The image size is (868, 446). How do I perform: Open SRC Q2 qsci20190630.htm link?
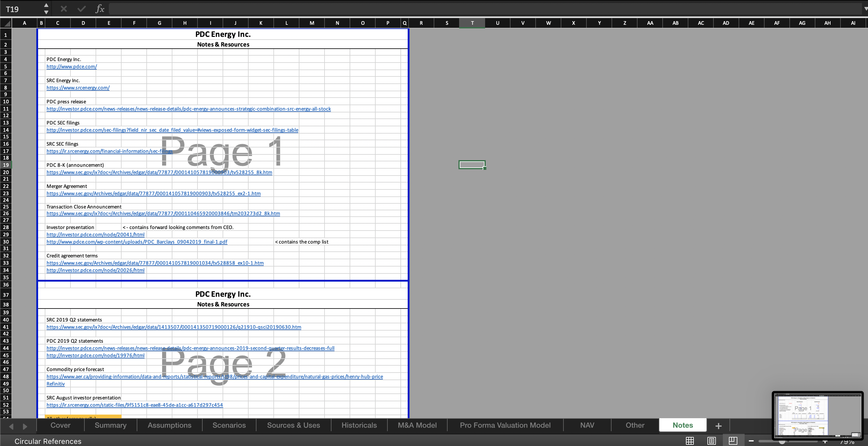pyautogui.click(x=174, y=327)
